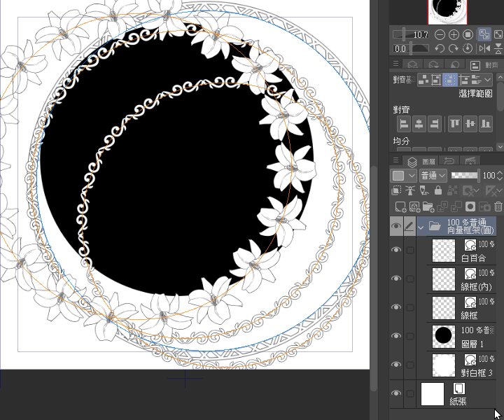Toggle lock layer padlock icon

point(437,190)
